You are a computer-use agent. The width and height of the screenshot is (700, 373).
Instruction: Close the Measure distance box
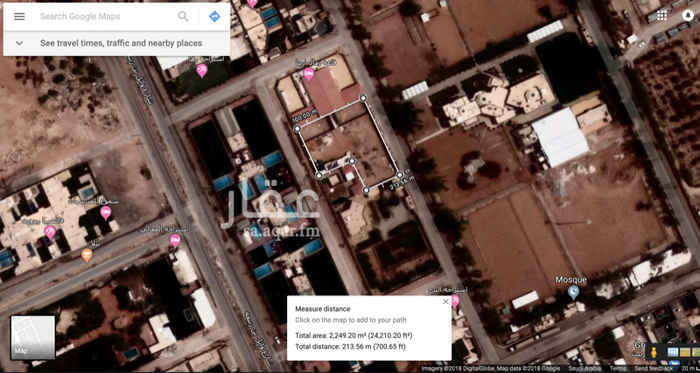pos(445,302)
